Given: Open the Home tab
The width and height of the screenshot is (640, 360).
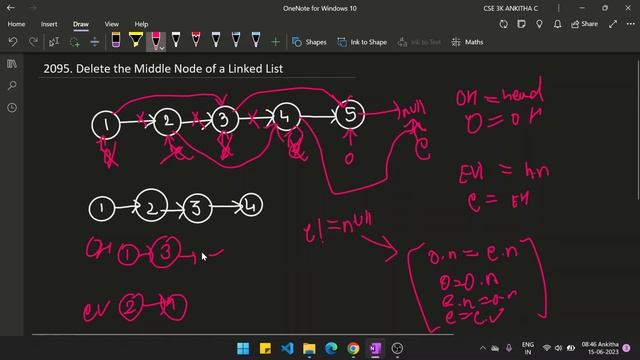Looking at the screenshot, I should (16, 24).
